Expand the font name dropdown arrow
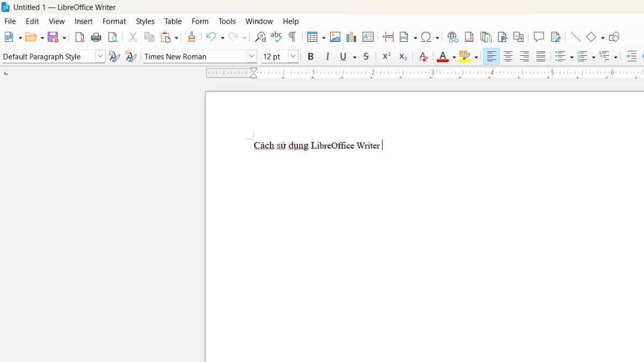The image size is (644, 362). [252, 56]
